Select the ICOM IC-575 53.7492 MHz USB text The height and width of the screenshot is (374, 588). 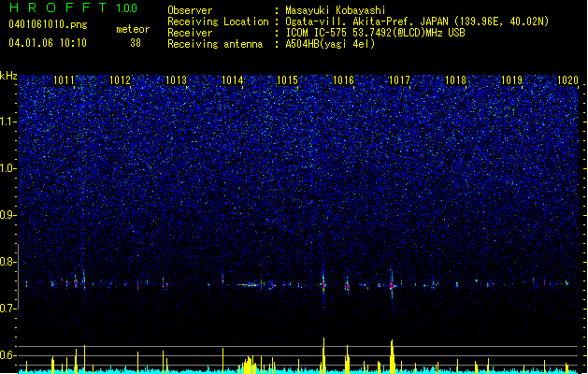click(x=375, y=33)
